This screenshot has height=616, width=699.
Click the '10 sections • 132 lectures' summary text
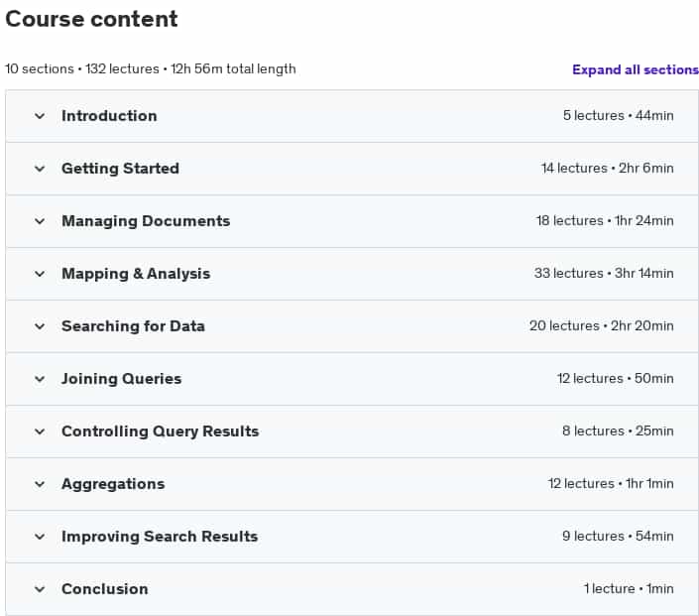pyautogui.click(x=82, y=69)
